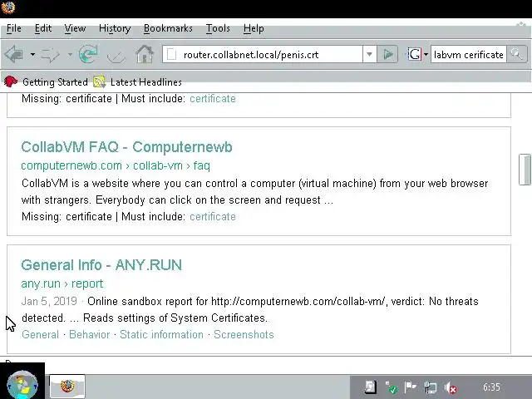Open the View menu
532x399 pixels.
coord(75,28)
